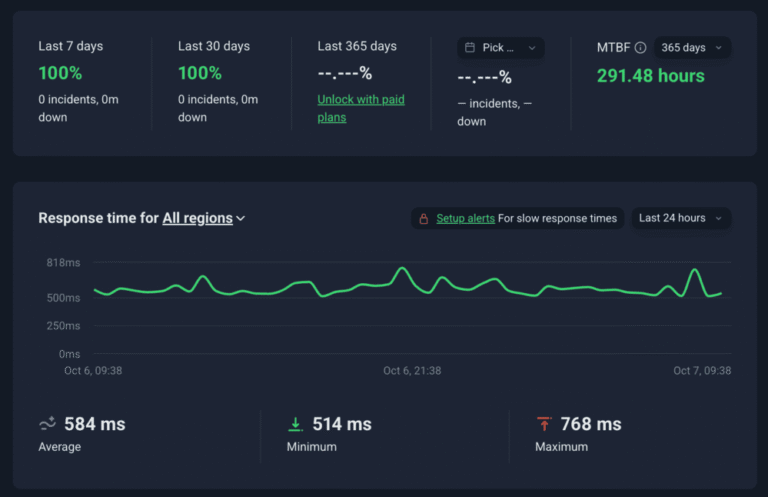Click the 250ms axis label
This screenshot has height=497, width=768.
click(63, 326)
